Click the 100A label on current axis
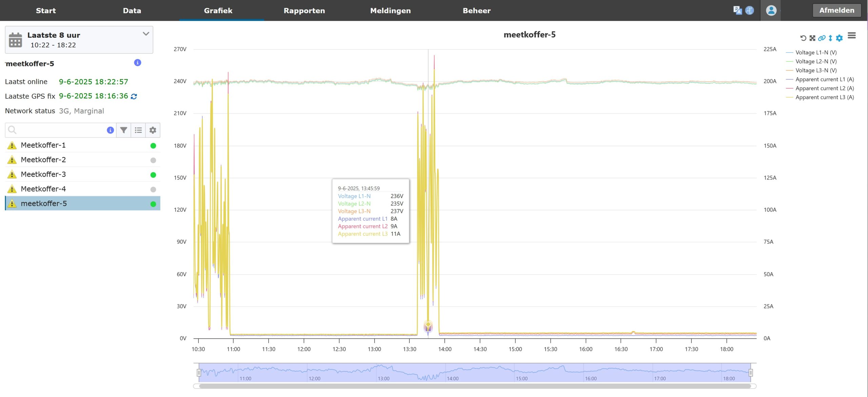 (x=770, y=210)
